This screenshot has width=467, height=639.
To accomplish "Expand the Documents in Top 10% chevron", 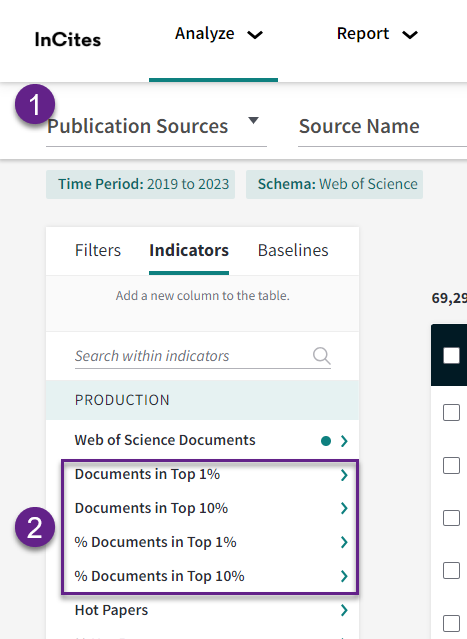I will click(x=344, y=508).
